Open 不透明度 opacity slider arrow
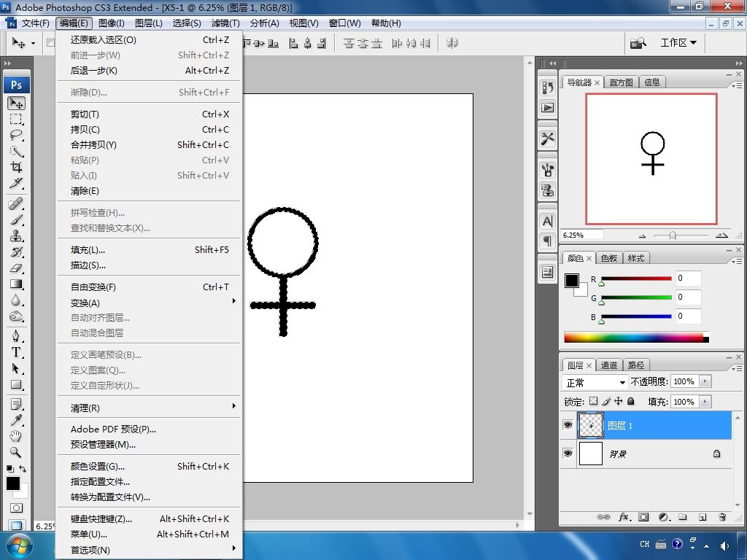The image size is (747, 560). click(x=705, y=381)
